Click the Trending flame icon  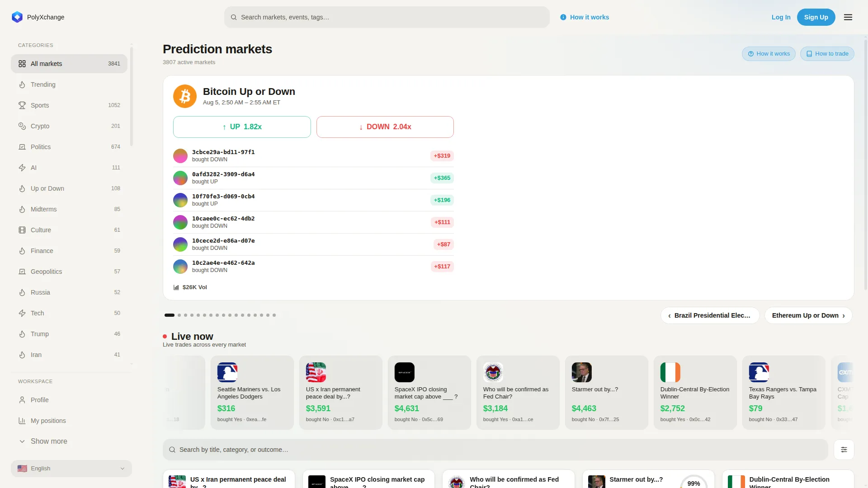click(22, 84)
